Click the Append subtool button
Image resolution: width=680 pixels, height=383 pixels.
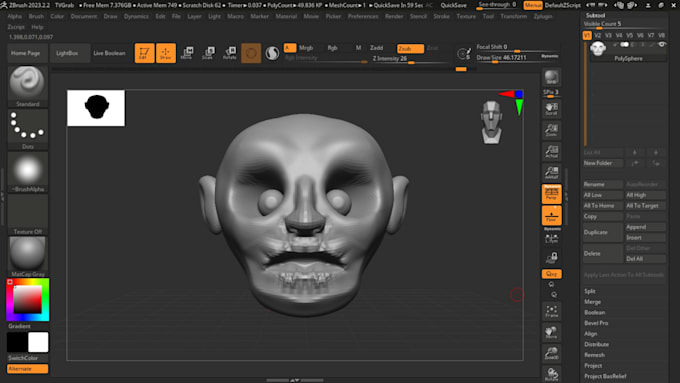[645, 227]
